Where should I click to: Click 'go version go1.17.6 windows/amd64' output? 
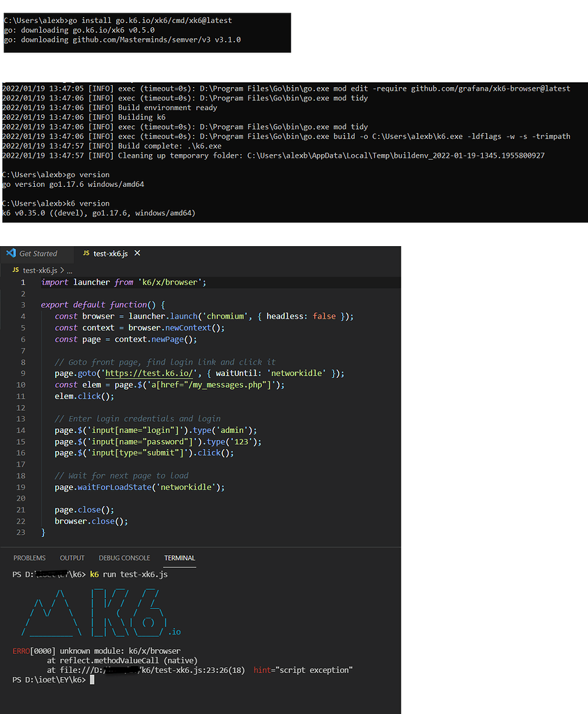(x=73, y=184)
